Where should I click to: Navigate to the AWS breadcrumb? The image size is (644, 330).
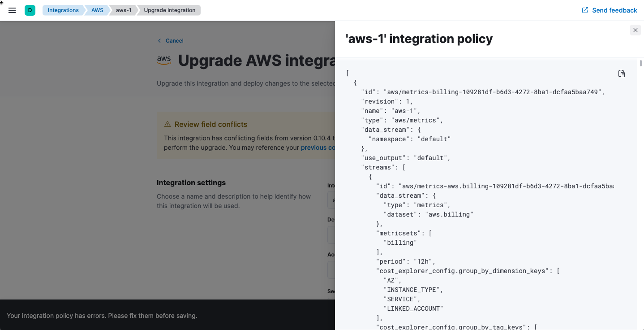pyautogui.click(x=97, y=10)
